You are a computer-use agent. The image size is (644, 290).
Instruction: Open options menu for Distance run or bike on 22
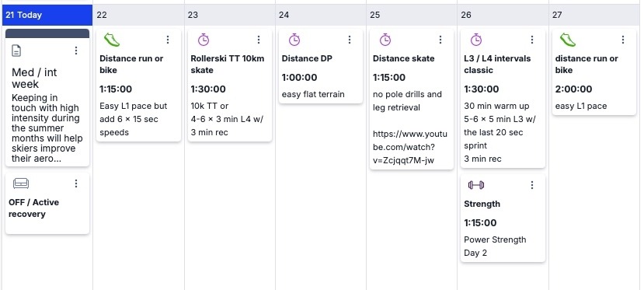168,40
